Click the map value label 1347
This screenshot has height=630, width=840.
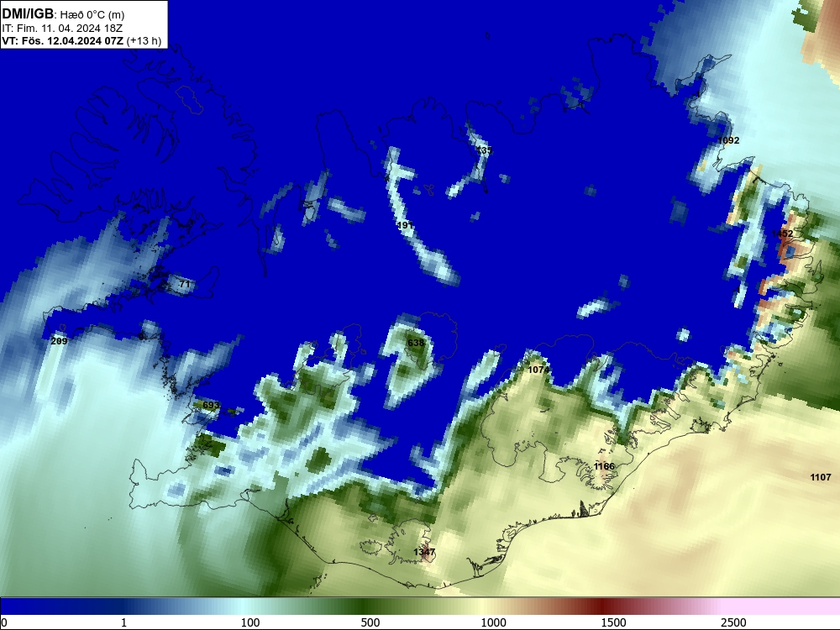[x=424, y=552]
